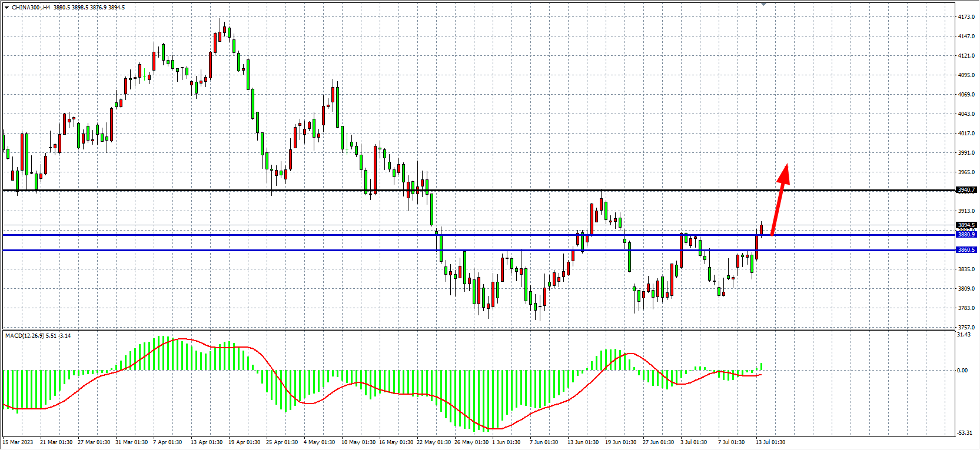Click the 1 Jun 01:30 time label
The image size is (980, 450).
[x=506, y=442]
